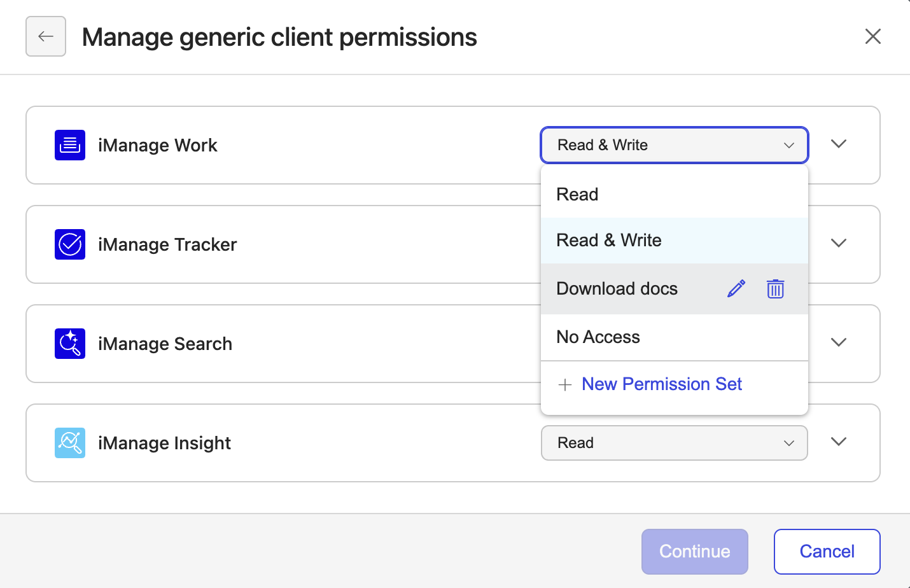
Task: Close the permissions dialog with X
Action: [873, 36]
